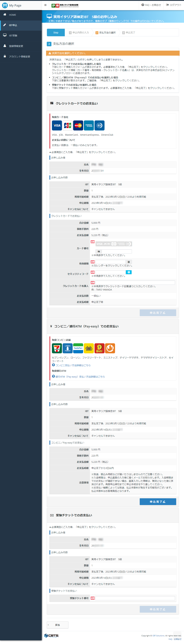Click 申込完了 button under credit card section
The image size is (184, 644).
pos(158,313)
